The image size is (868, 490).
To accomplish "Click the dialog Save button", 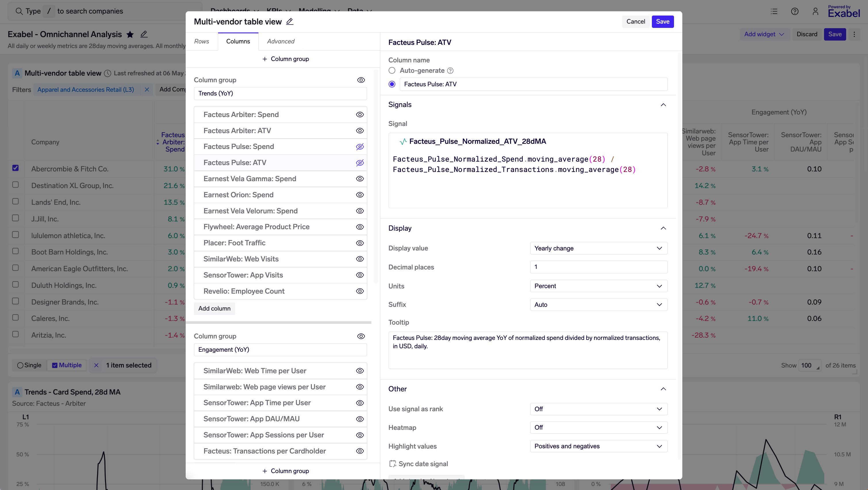I will [x=662, y=22].
